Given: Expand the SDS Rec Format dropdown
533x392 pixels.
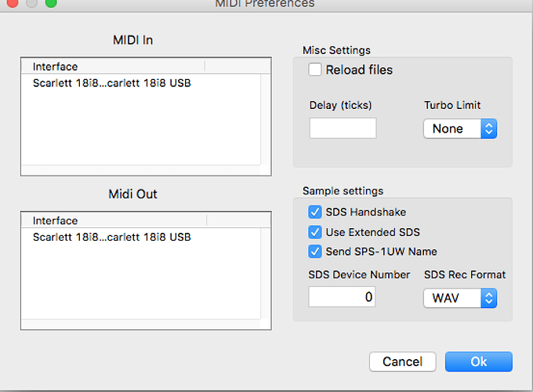Looking at the screenshot, I should (460, 298).
